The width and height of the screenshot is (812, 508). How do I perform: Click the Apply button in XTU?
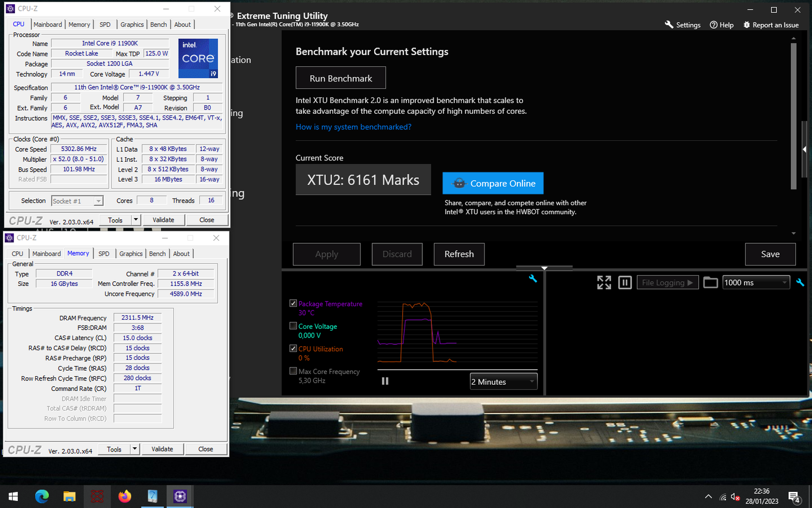click(327, 254)
